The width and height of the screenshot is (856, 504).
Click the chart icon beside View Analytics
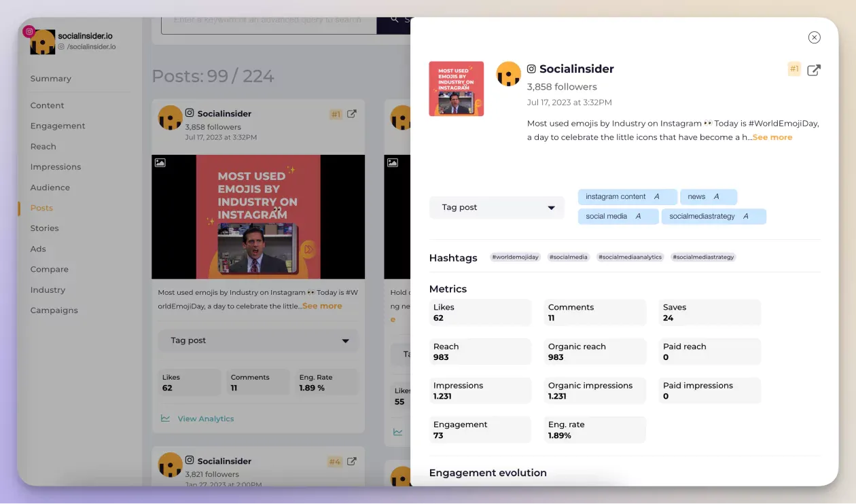pyautogui.click(x=165, y=418)
